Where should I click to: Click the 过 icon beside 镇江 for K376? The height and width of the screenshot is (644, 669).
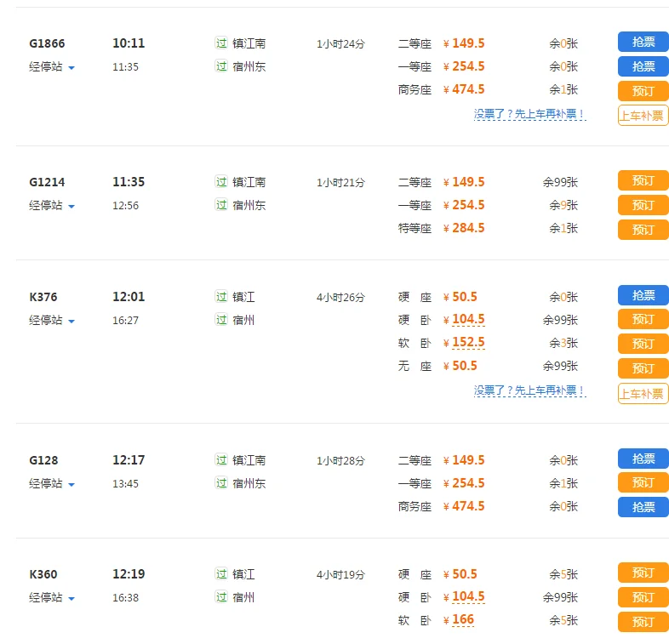(221, 297)
